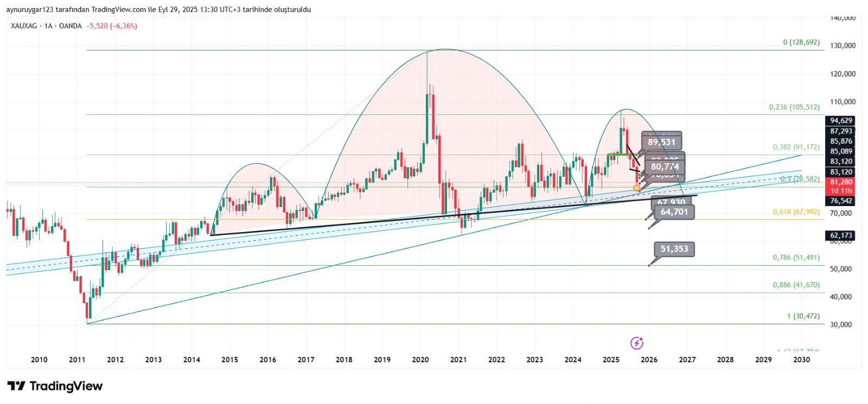Click the red 81,280 current price tag
The height and width of the screenshot is (404, 868).
(x=841, y=182)
